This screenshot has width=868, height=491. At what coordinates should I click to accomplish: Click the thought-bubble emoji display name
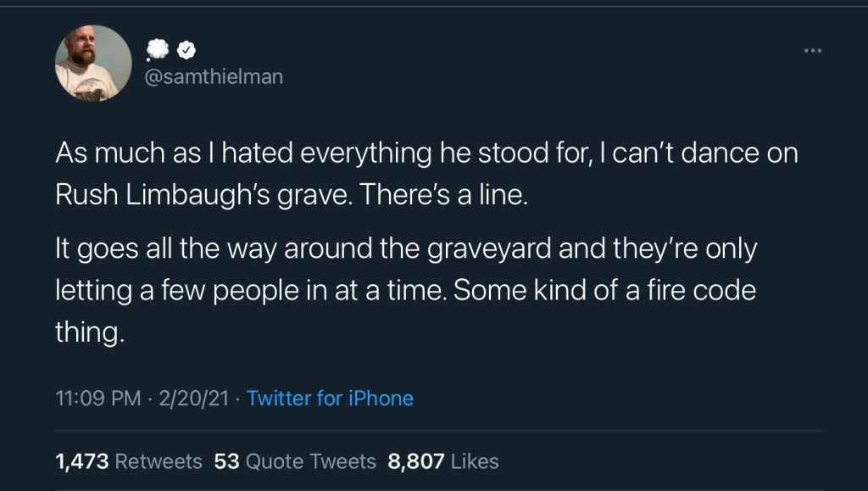159,51
